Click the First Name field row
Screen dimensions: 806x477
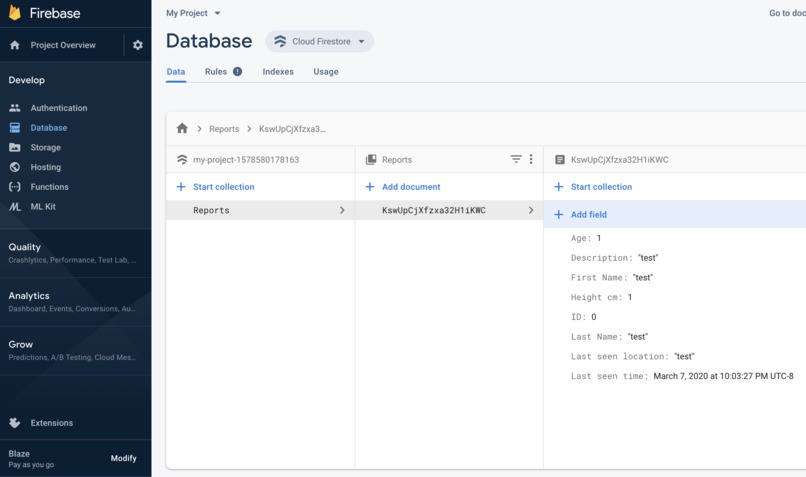coord(612,278)
